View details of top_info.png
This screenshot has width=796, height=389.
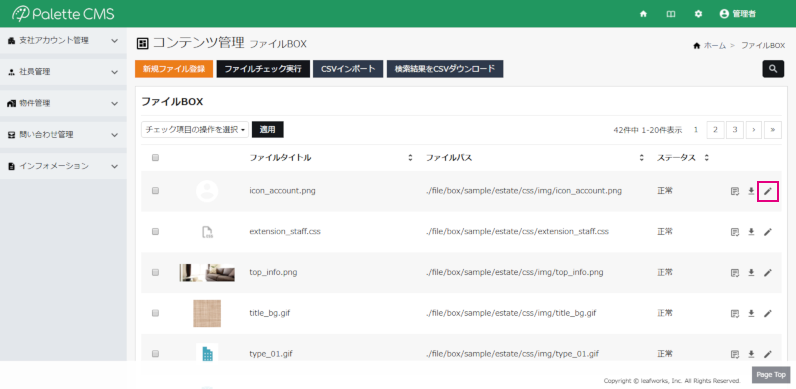735,272
